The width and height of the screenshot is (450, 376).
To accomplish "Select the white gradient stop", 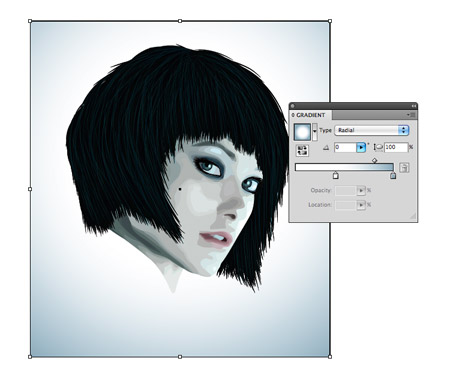I will (336, 175).
